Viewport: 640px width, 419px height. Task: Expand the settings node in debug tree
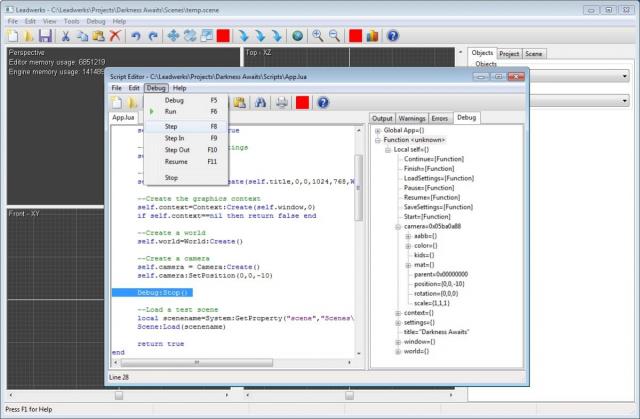pyautogui.click(x=397, y=323)
